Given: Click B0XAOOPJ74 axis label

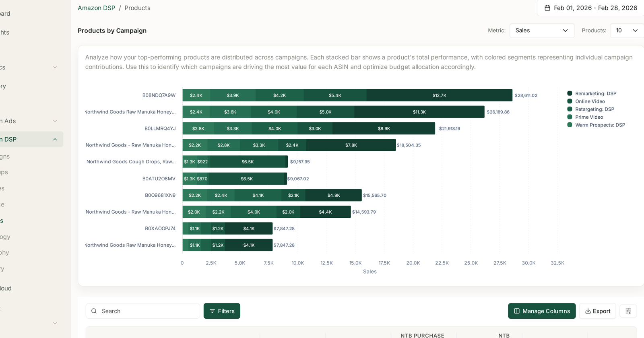Looking at the screenshot, I should click(x=160, y=228).
